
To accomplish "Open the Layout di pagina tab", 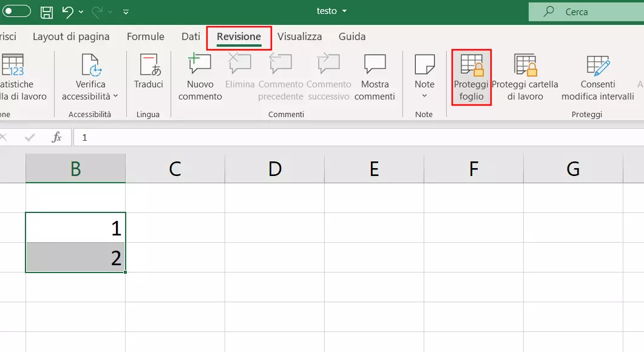I will point(71,36).
